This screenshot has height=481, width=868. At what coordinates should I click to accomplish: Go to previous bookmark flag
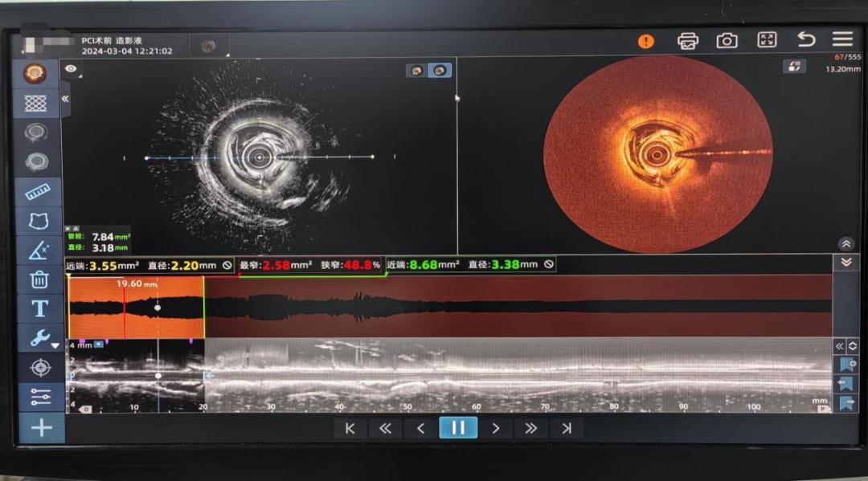(x=845, y=383)
